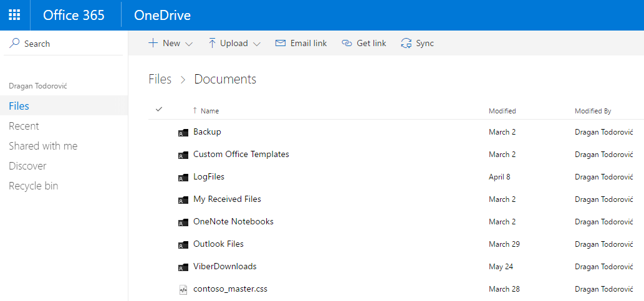Click the My Received Files folder icon

point(183,200)
